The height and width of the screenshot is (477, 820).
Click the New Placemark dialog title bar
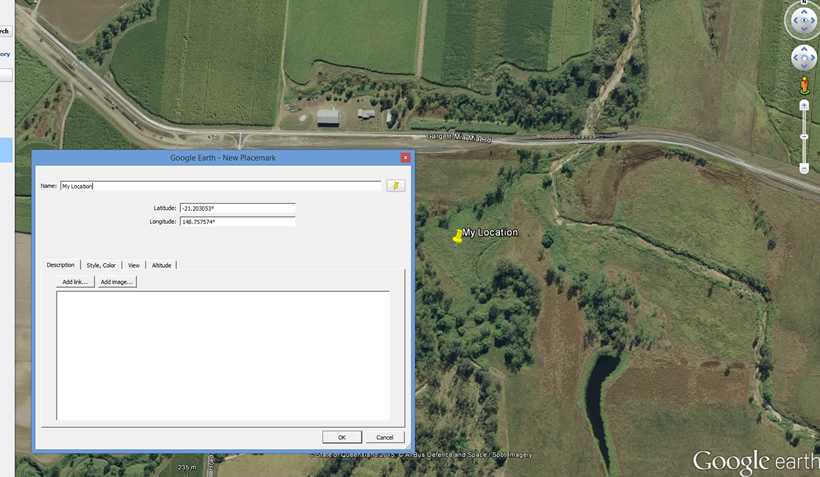(223, 157)
